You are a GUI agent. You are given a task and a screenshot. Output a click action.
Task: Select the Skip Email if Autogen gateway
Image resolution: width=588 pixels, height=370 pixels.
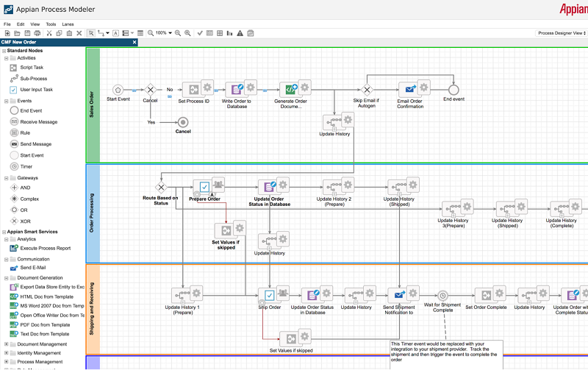367,90
